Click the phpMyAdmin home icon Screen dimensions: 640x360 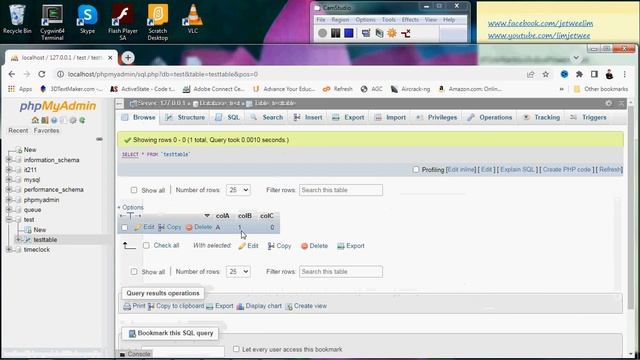pyautogui.click(x=35, y=120)
